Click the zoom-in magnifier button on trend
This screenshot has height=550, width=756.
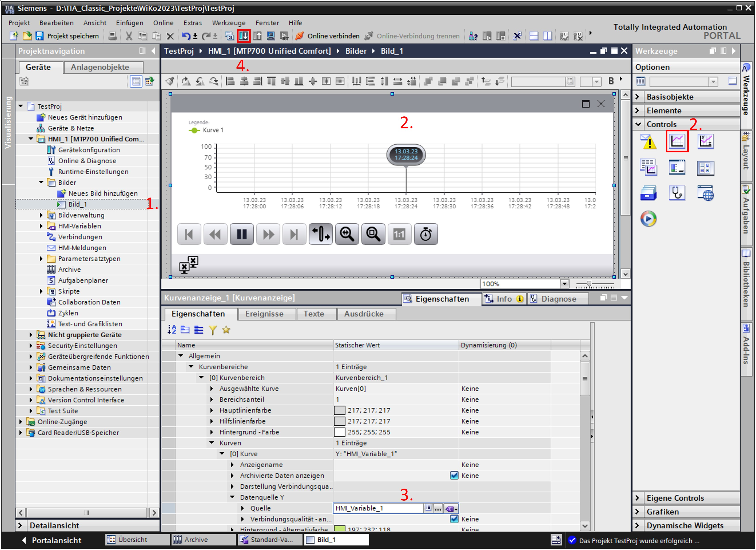[347, 234]
